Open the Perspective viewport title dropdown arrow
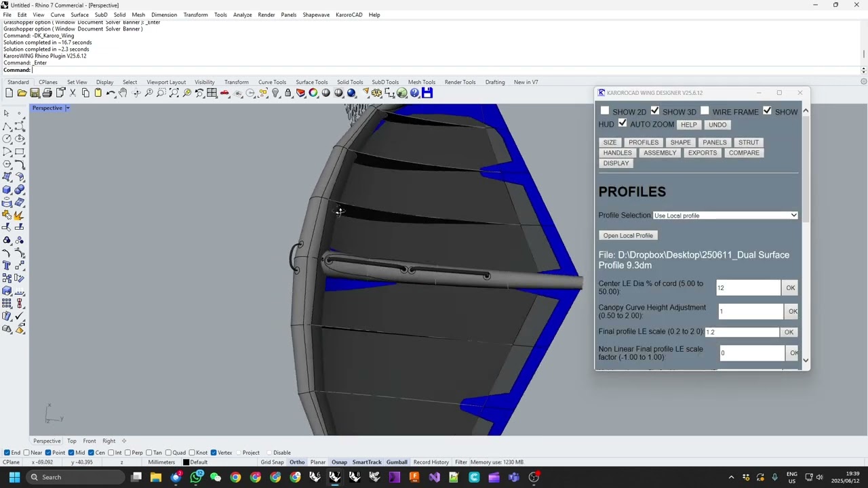 67,108
